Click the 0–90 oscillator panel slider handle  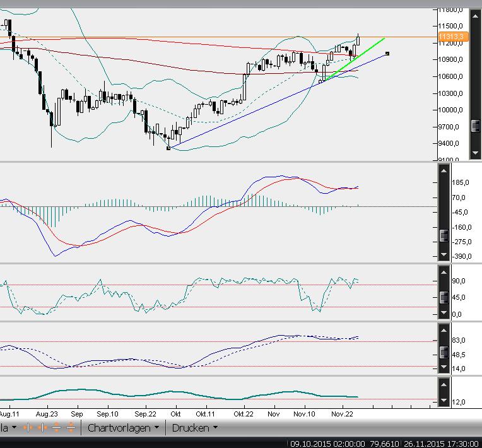tap(444, 292)
